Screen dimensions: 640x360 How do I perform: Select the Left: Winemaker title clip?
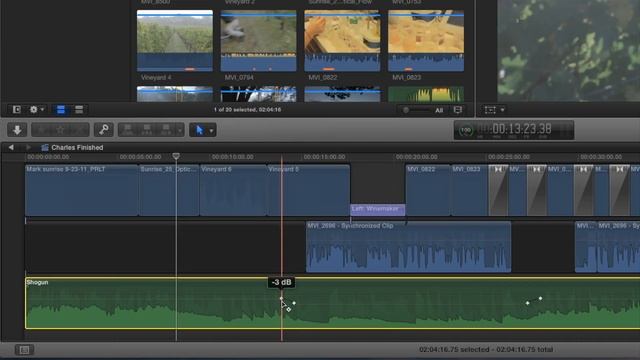tap(378, 209)
